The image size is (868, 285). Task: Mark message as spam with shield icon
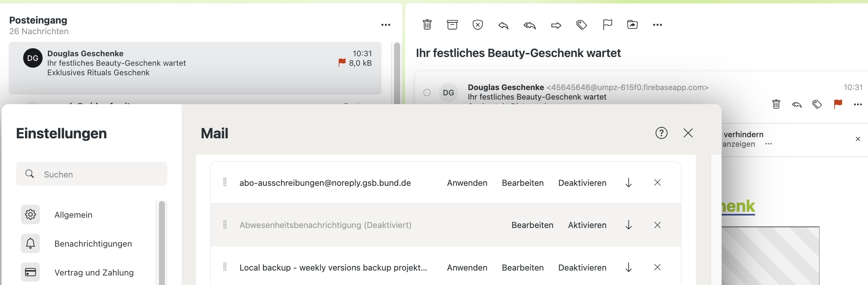[x=478, y=25]
